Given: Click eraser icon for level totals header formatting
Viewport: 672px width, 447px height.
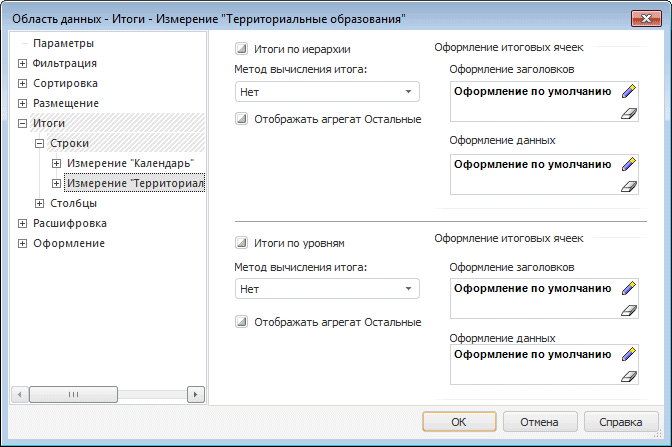Looking at the screenshot, I should [628, 311].
